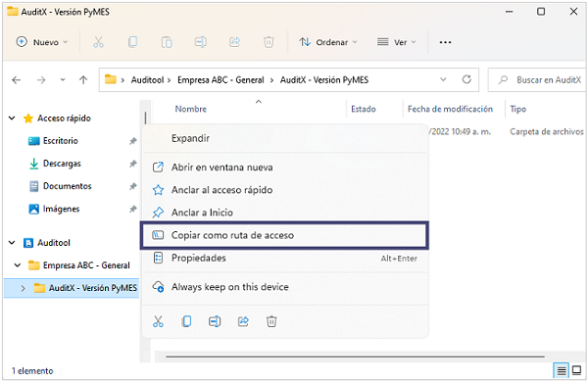Image resolution: width=588 pixels, height=383 pixels.
Task: Choose Copiar como ruta de acceso
Action: coord(284,235)
